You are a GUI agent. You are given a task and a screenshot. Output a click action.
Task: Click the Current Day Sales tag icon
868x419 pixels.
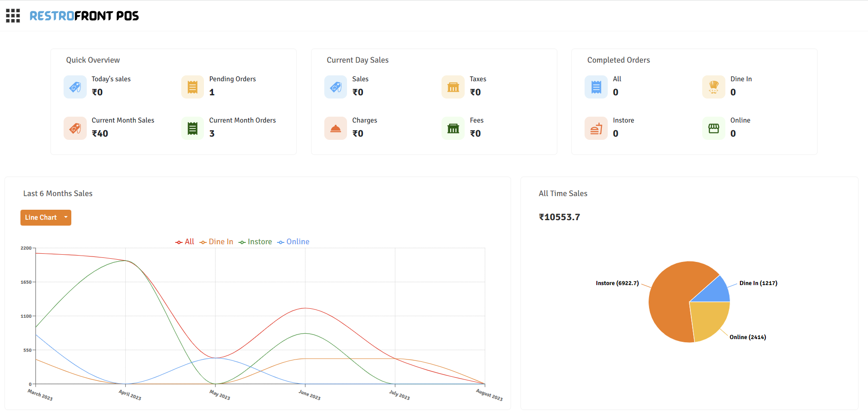[x=336, y=87]
